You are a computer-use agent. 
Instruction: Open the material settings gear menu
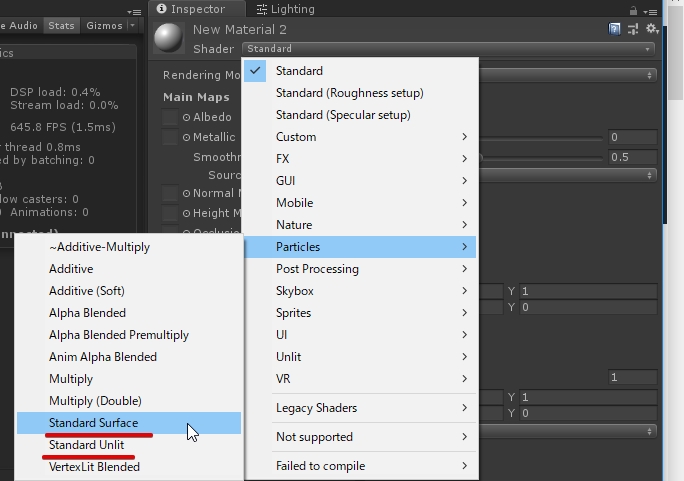pos(652,29)
